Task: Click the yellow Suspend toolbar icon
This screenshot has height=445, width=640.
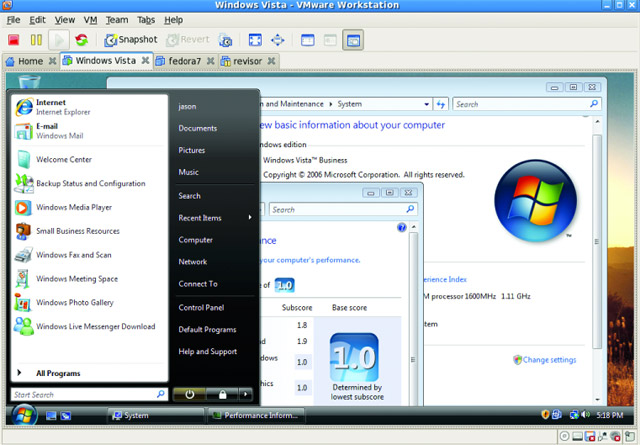Action: [x=36, y=40]
